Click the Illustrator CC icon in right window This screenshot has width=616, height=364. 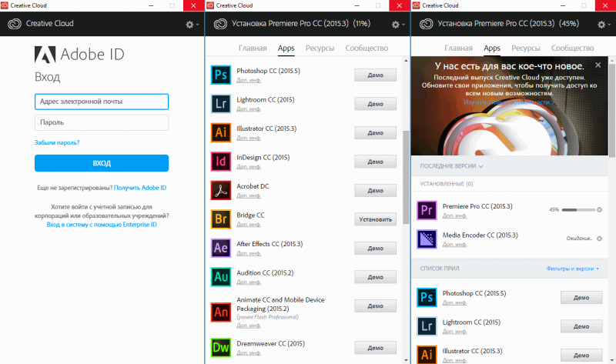point(427,354)
